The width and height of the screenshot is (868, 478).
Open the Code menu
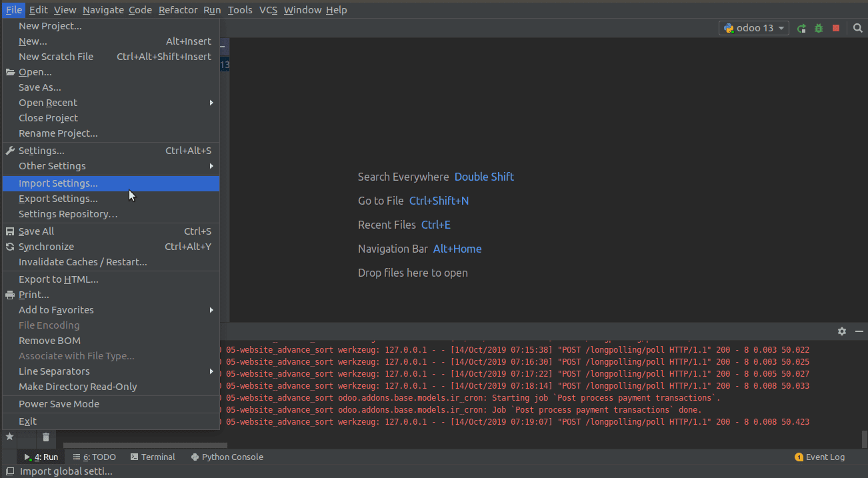tap(140, 10)
